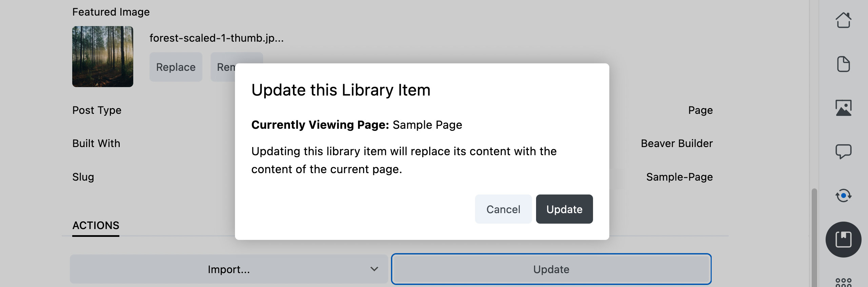This screenshot has width=868, height=287.
Task: Open the Media library panel icon
Action: tap(844, 108)
